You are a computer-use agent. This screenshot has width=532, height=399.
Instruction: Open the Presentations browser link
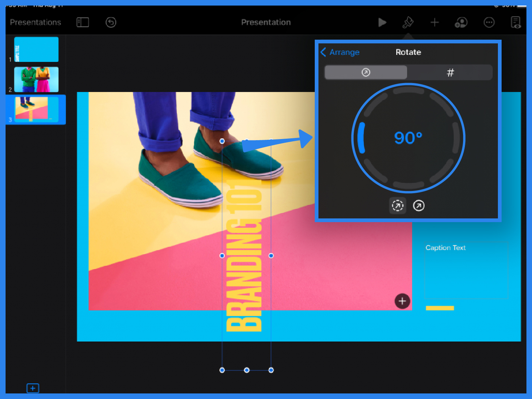click(36, 22)
